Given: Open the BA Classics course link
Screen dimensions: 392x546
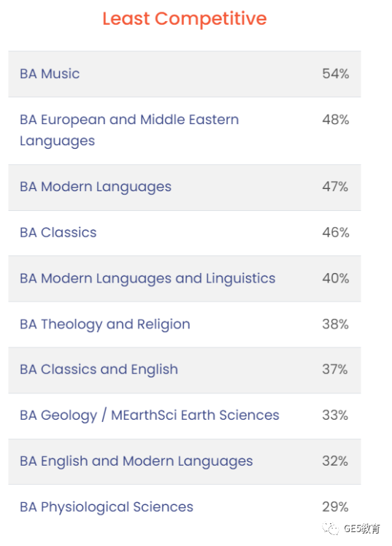Looking at the screenshot, I should 58,233.
